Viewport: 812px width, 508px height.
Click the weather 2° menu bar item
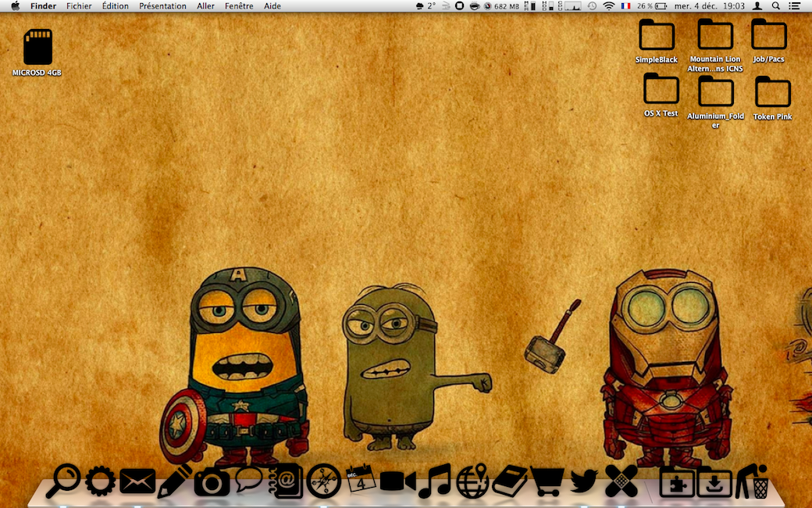coord(426,5)
